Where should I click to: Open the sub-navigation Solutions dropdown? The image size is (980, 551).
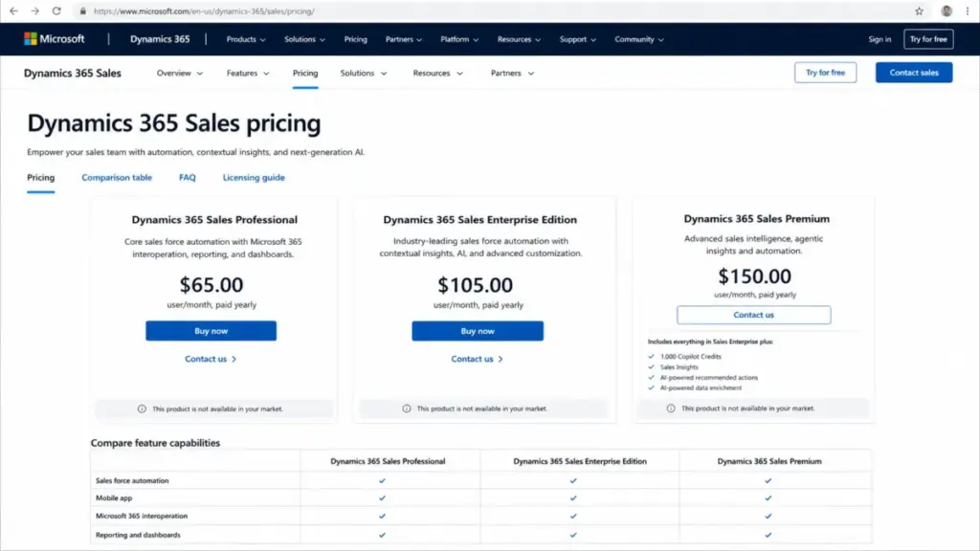363,73
